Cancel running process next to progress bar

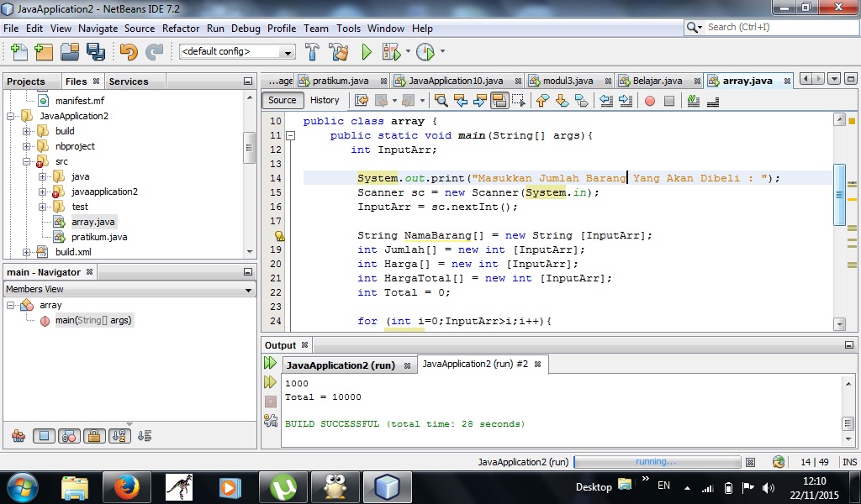point(751,462)
